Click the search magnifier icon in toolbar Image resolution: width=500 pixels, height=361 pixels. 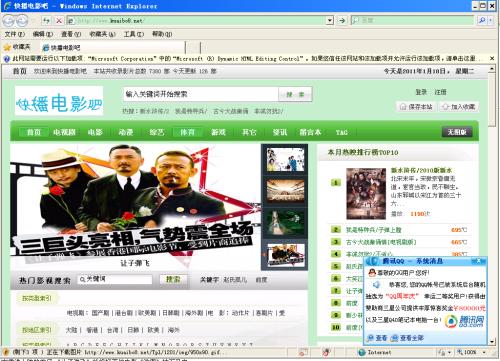click(482, 21)
